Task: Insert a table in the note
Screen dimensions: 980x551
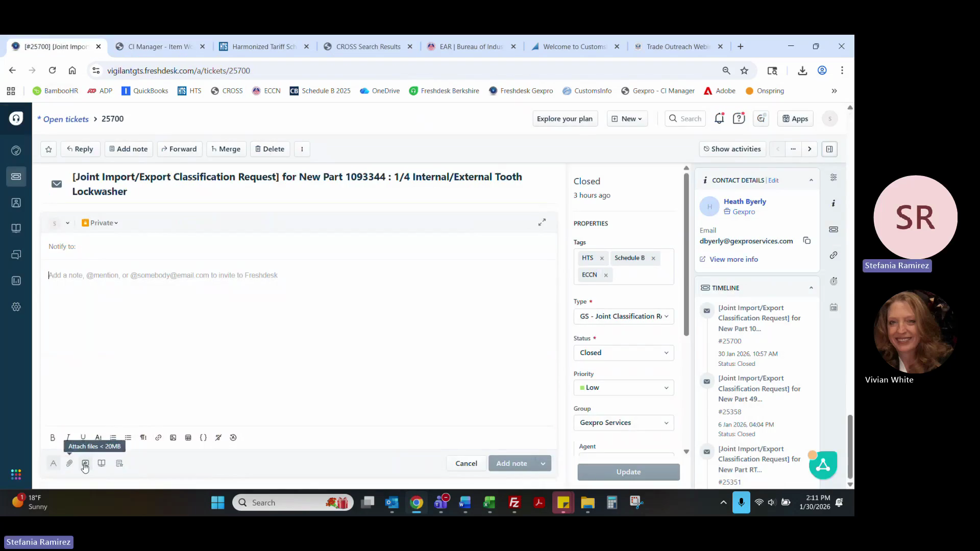Action: 188,438
